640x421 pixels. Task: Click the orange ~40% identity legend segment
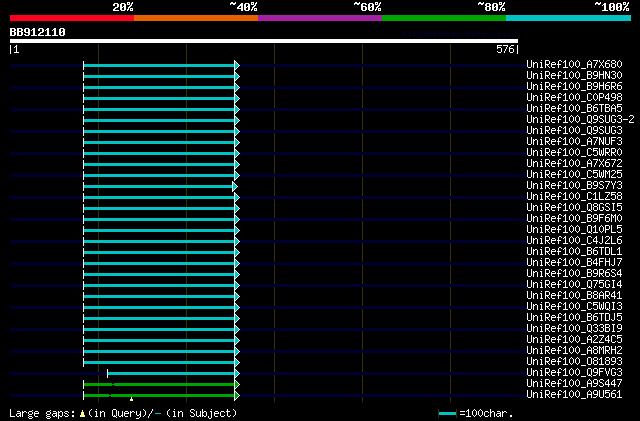point(196,18)
